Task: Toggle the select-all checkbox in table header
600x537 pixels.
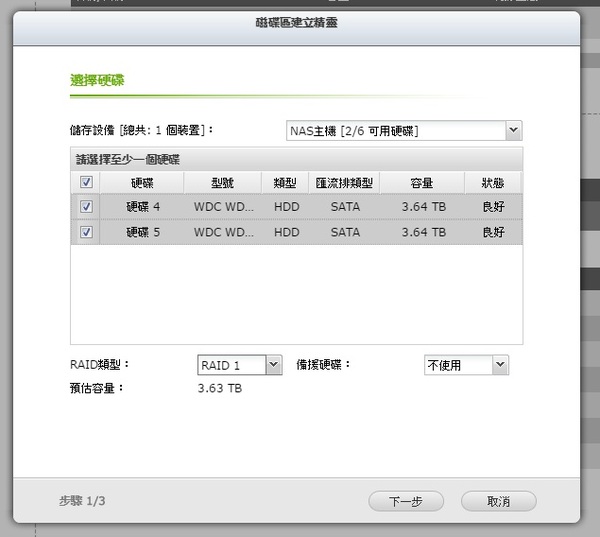Action: pyautogui.click(x=86, y=183)
